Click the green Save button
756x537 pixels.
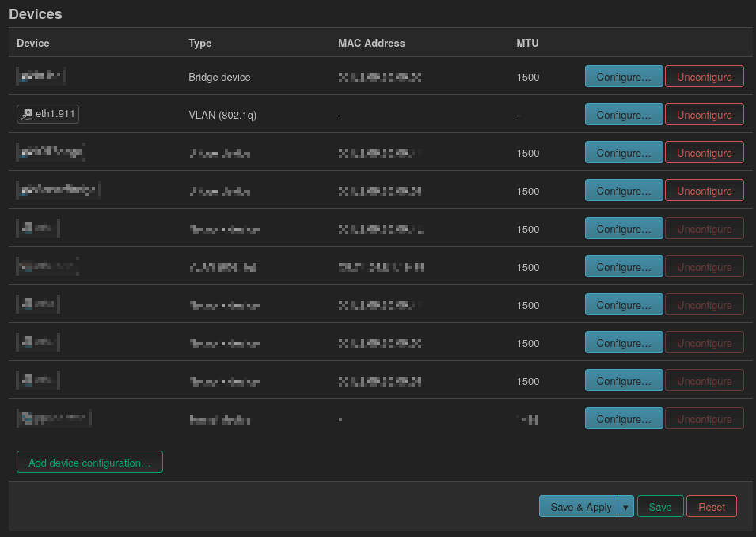coord(659,507)
